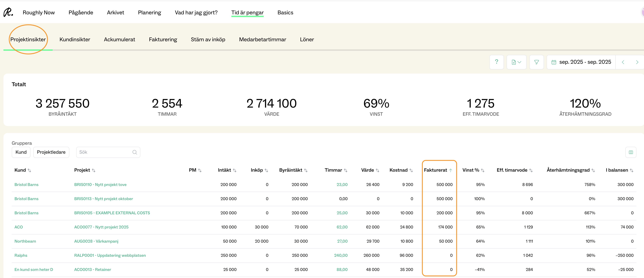Click the Roughly logo icon
Image resolution: width=644 pixels, height=278 pixels.
(8, 12)
